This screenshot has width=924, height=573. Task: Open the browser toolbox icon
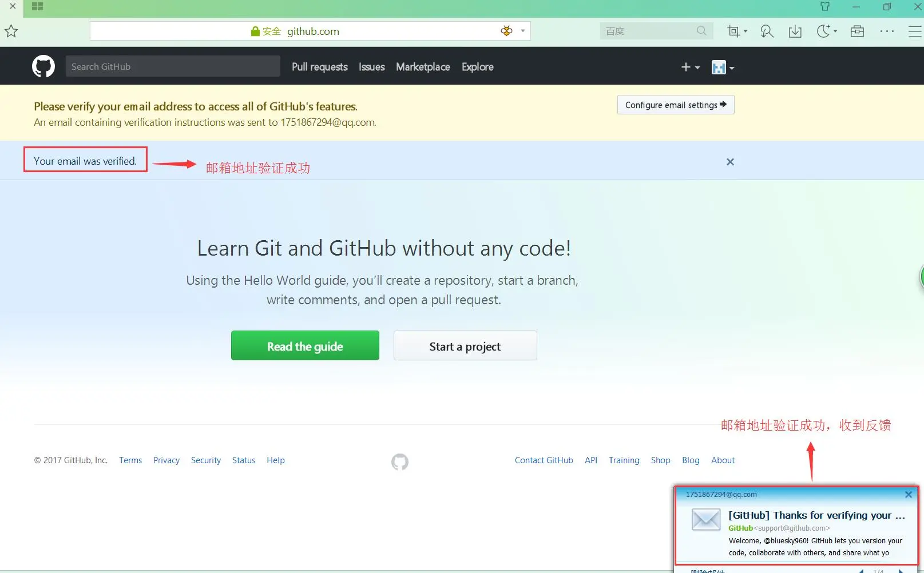click(x=857, y=31)
